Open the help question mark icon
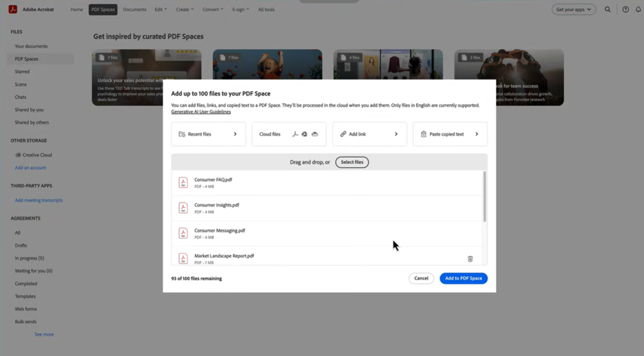The width and height of the screenshot is (644, 356). (x=626, y=9)
